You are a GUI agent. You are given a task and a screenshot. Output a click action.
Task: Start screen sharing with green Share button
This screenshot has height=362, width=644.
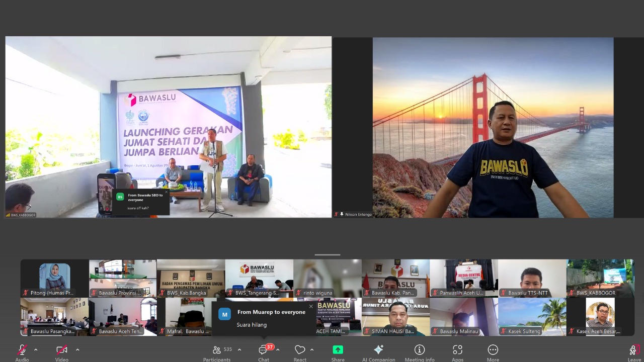pyautogui.click(x=338, y=350)
